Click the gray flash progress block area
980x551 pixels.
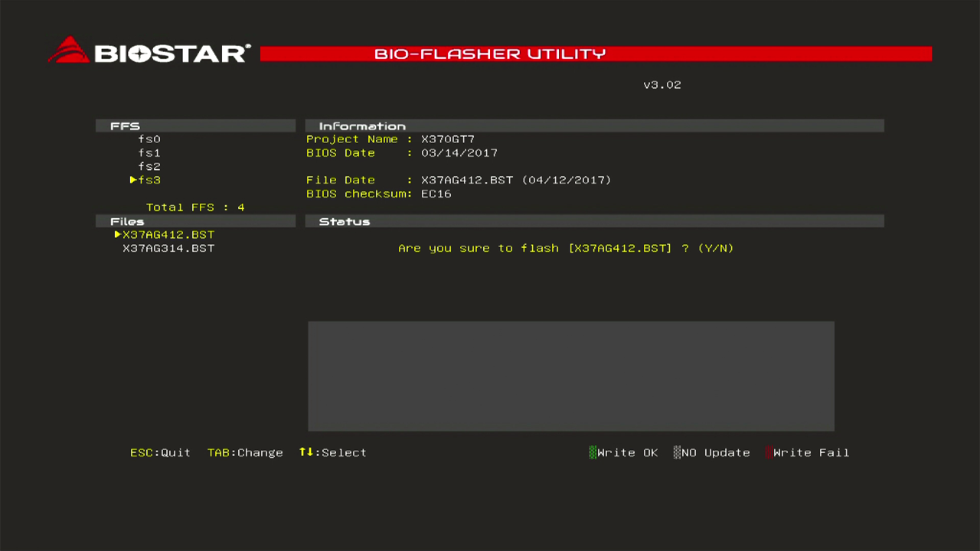pos(571,376)
